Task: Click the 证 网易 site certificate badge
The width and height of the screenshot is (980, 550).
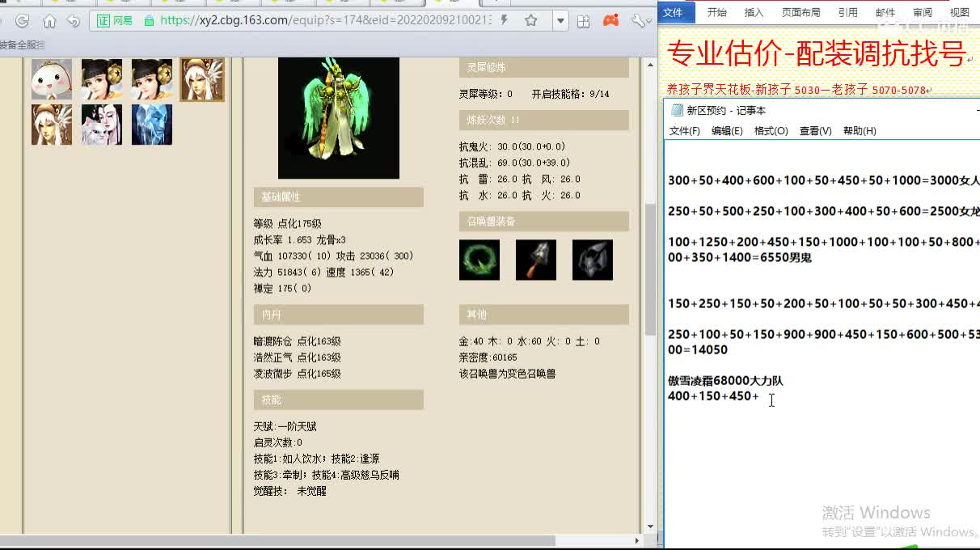Action: [115, 21]
